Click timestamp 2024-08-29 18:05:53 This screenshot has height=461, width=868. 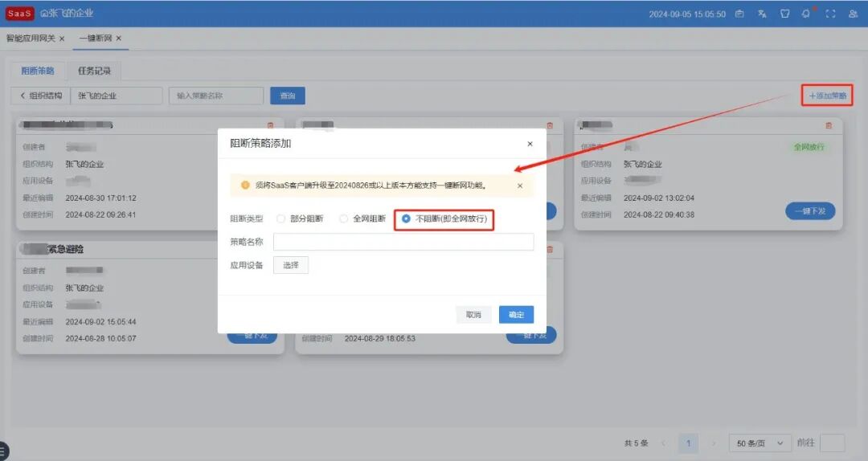(x=379, y=339)
